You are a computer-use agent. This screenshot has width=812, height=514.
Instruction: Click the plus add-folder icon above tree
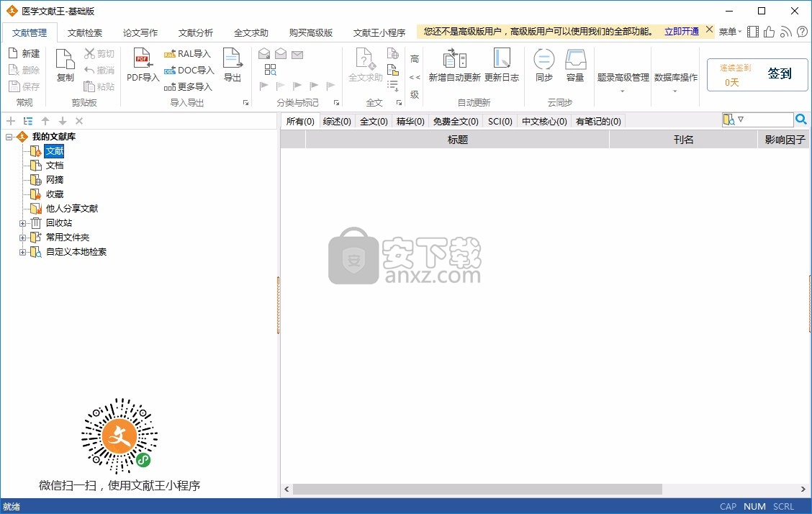pyautogui.click(x=10, y=121)
